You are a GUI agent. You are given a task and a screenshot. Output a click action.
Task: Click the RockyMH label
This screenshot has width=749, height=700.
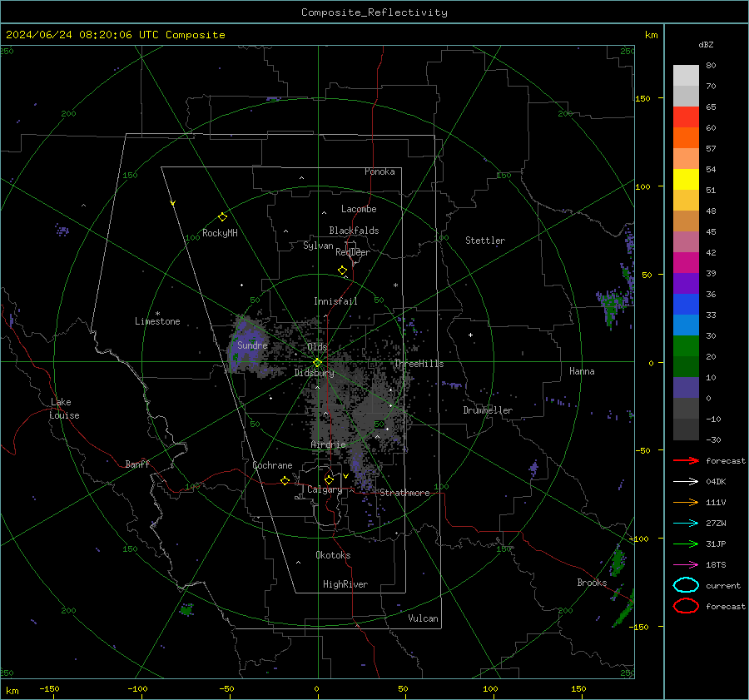click(220, 233)
